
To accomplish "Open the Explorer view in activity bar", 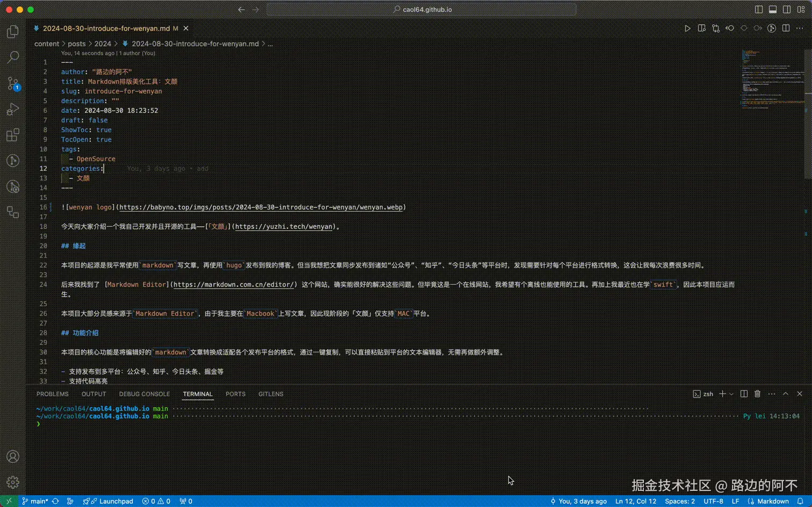I will (13, 32).
